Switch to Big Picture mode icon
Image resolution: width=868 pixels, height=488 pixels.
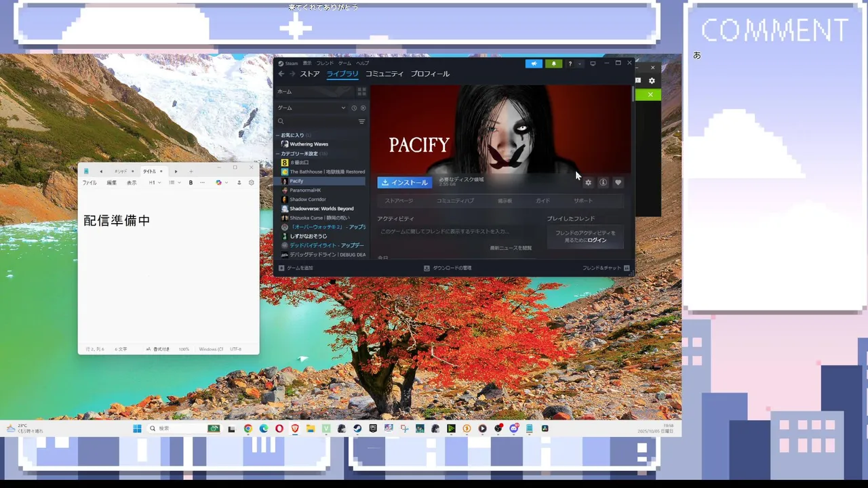point(593,64)
